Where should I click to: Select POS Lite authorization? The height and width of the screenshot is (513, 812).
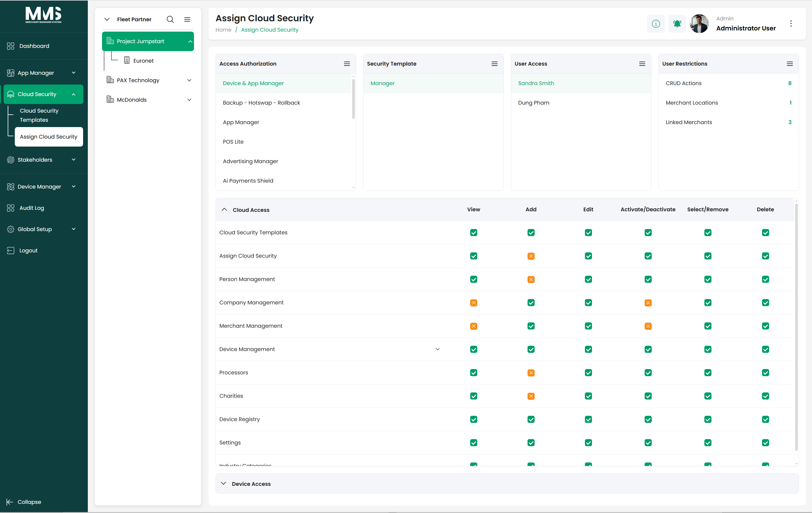point(283,142)
